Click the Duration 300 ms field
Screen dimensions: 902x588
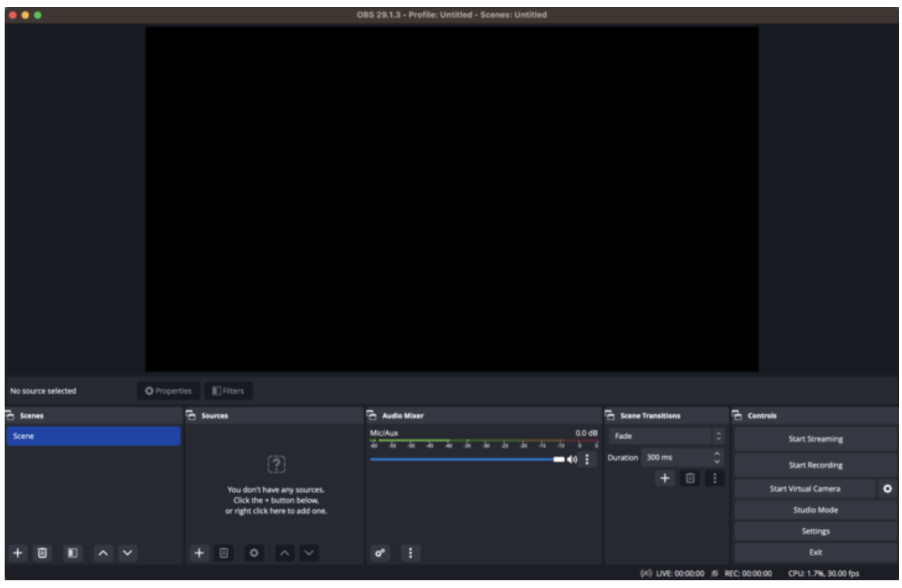click(682, 457)
